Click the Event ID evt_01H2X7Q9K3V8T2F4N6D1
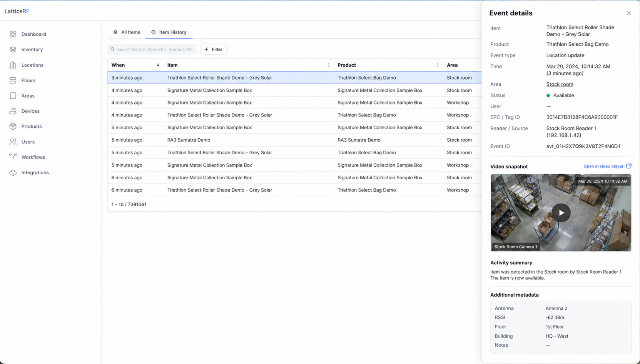 tap(583, 147)
